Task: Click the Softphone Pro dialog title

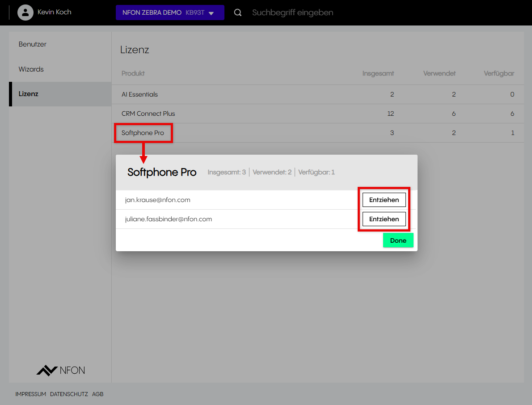Action: [x=162, y=172]
